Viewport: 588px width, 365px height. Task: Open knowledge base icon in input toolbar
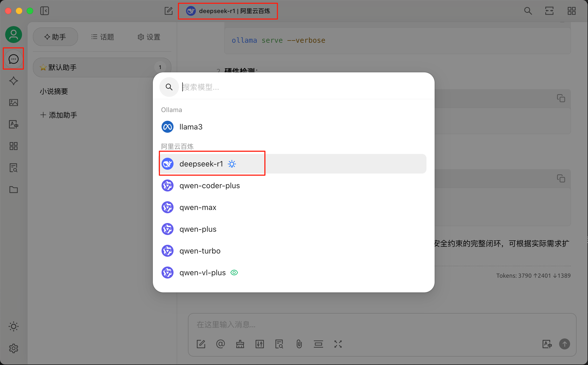tap(279, 344)
